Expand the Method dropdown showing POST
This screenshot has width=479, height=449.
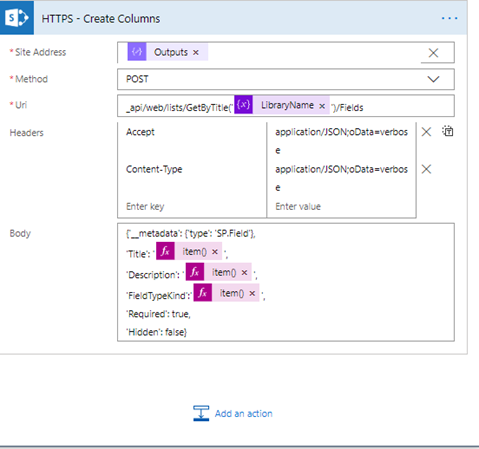pyautogui.click(x=433, y=79)
